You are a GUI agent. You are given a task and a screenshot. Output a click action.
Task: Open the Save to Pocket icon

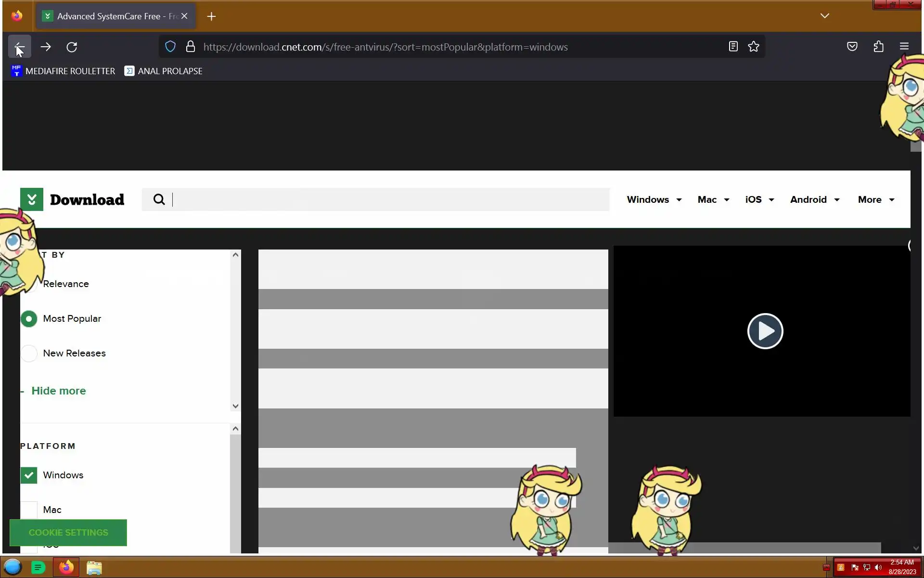tap(852, 47)
